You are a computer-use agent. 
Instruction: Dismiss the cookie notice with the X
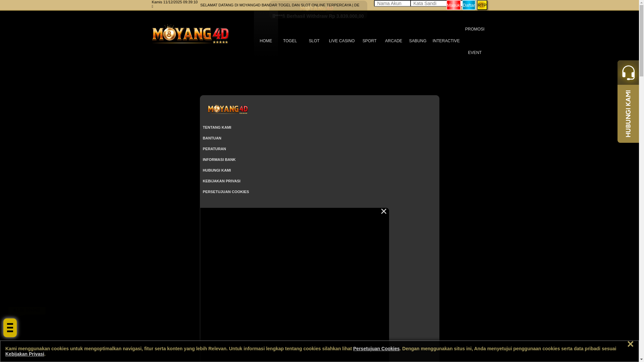point(630,344)
